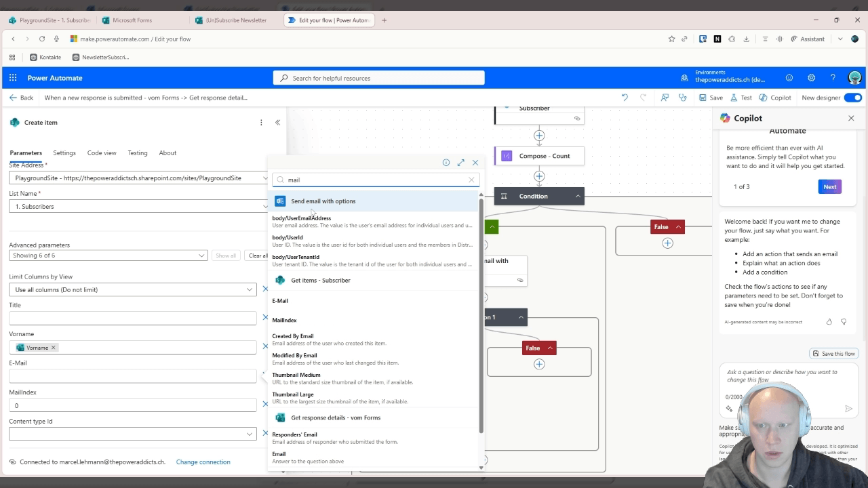Click Next in Copilot intro card
The height and width of the screenshot is (488, 868).
(830, 186)
